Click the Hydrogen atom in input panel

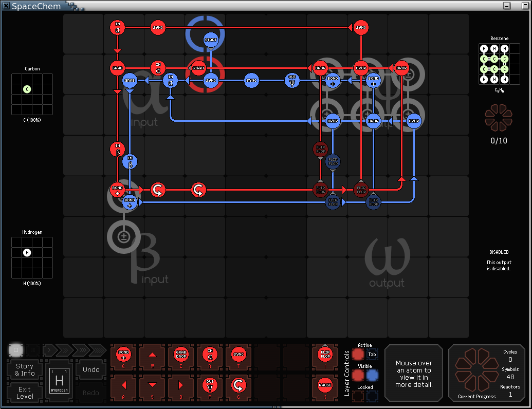(27, 253)
